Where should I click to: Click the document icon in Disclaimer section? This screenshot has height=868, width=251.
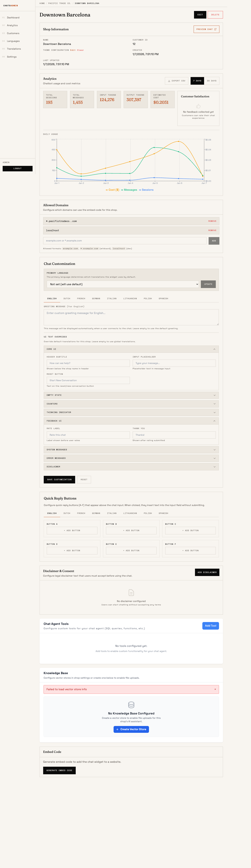(131, 592)
